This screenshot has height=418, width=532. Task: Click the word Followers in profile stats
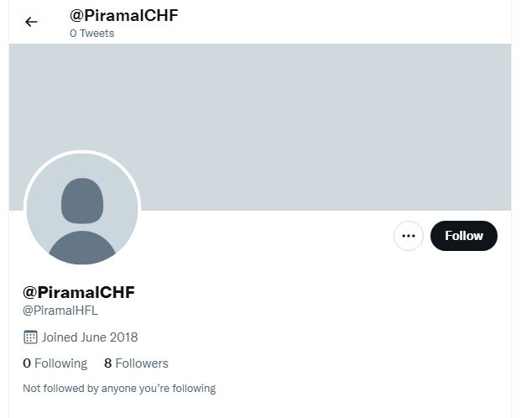click(x=142, y=363)
